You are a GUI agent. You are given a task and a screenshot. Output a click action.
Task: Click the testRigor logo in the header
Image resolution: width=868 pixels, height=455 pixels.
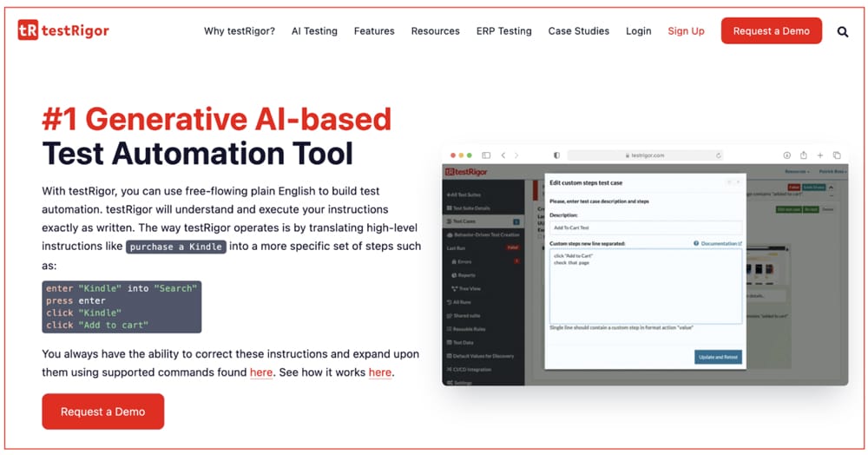pyautogui.click(x=63, y=30)
